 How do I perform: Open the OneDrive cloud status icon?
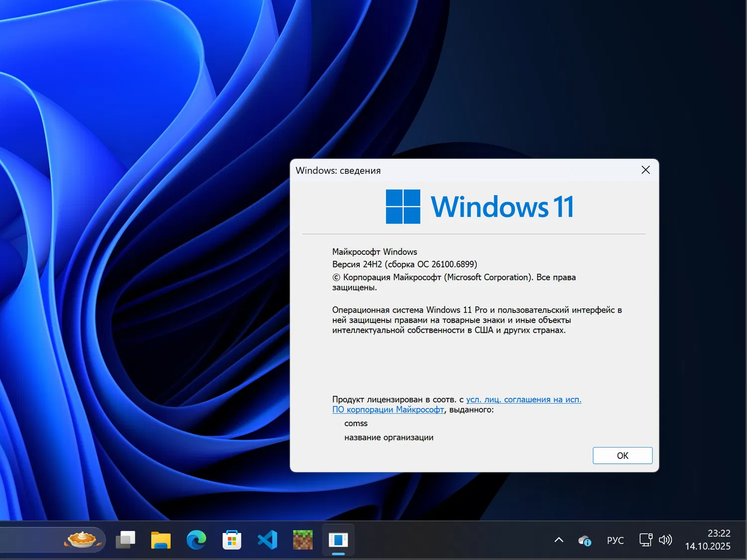(x=584, y=541)
